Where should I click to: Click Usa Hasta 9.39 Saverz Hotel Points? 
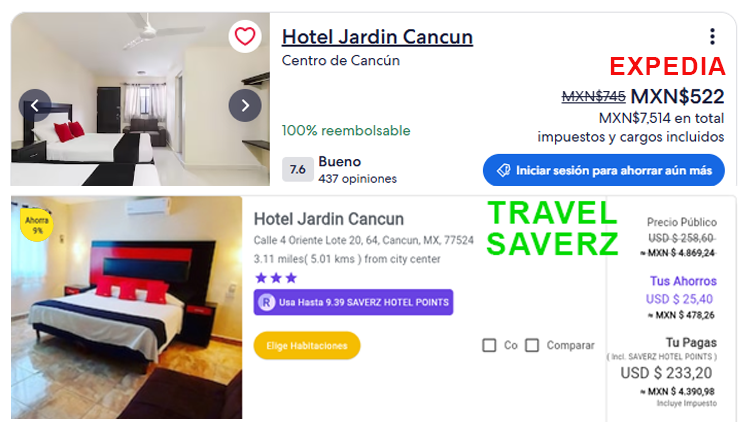(x=353, y=302)
